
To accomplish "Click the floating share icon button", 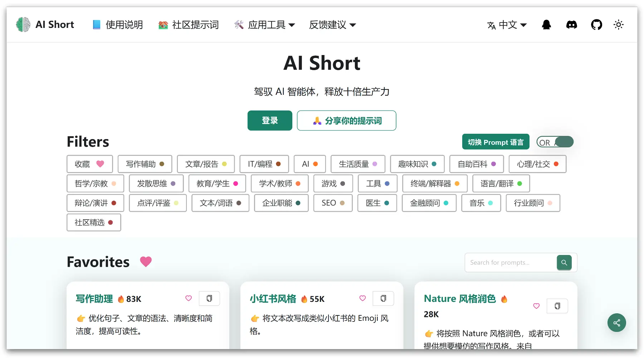I will click(617, 323).
